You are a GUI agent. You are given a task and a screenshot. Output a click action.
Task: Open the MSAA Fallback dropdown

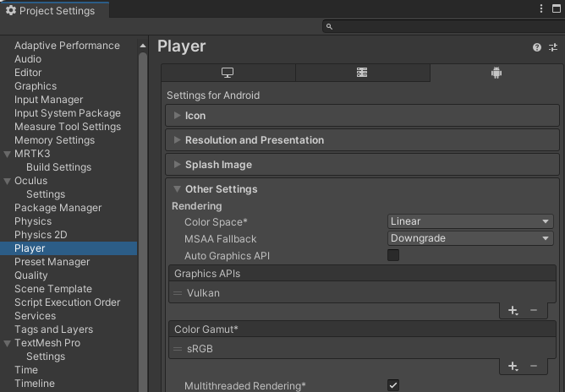coord(470,238)
